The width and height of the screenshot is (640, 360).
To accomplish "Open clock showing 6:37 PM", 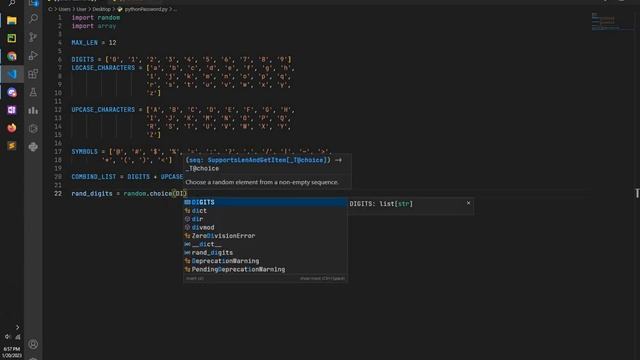I will point(12,349).
